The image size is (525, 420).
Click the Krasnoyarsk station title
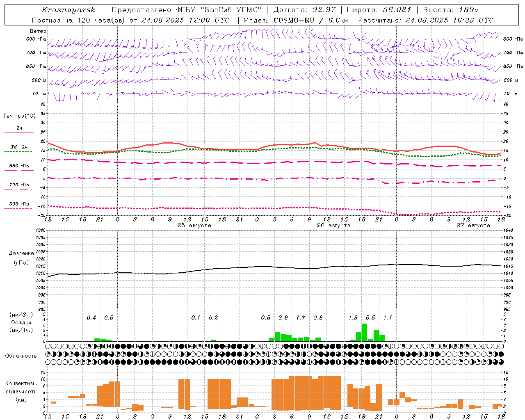tap(68, 10)
